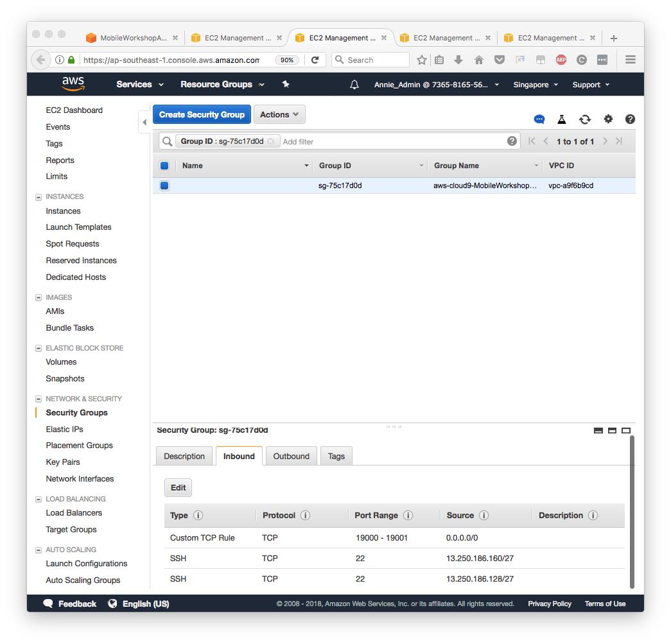Open browser downloads arrow icon

(458, 60)
